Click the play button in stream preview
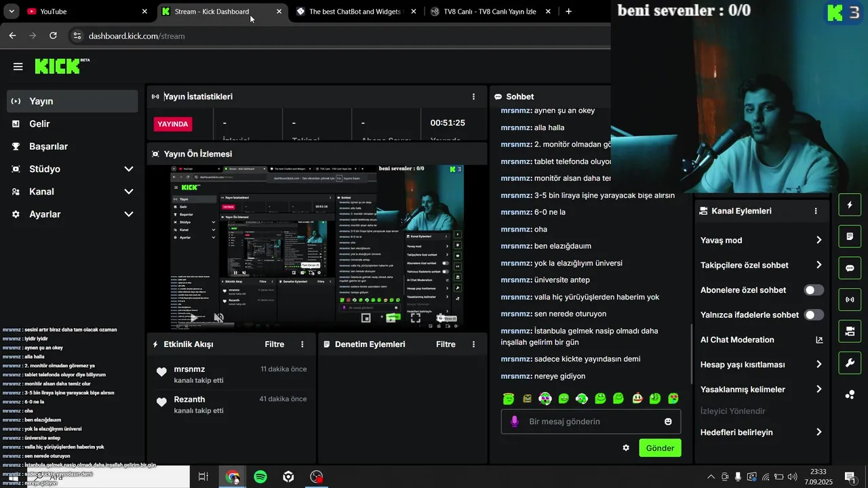This screenshot has height=488, width=868. 194,317
